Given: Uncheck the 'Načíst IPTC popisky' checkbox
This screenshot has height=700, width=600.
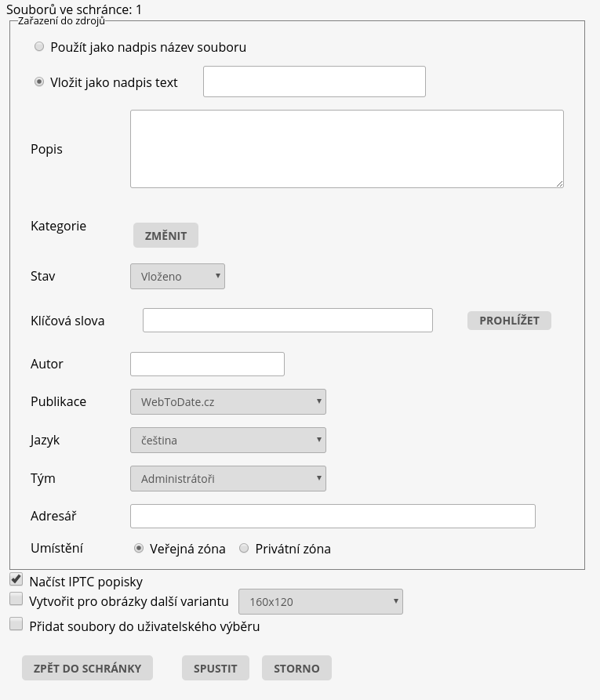Looking at the screenshot, I should pyautogui.click(x=16, y=579).
